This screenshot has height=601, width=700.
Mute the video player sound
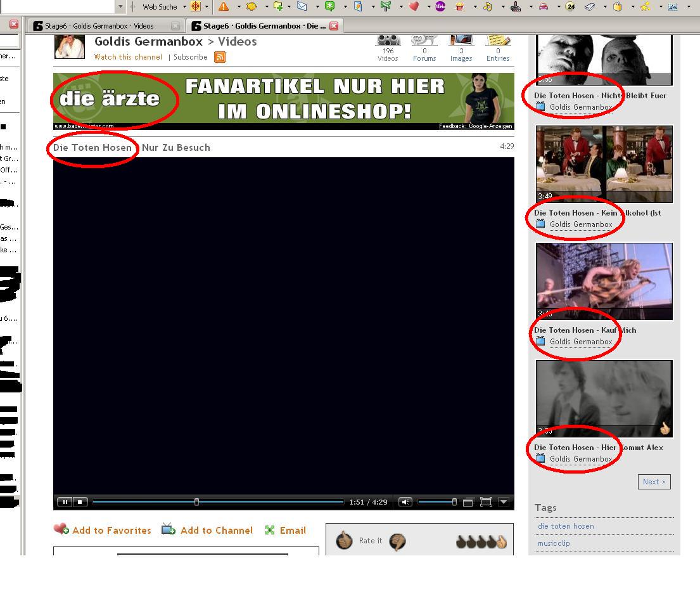[x=405, y=502]
